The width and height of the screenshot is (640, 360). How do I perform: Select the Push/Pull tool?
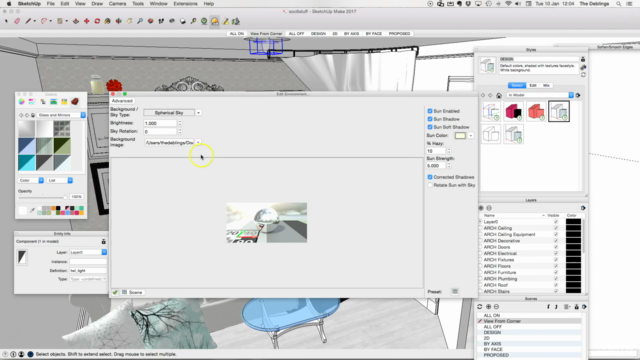coord(76,21)
